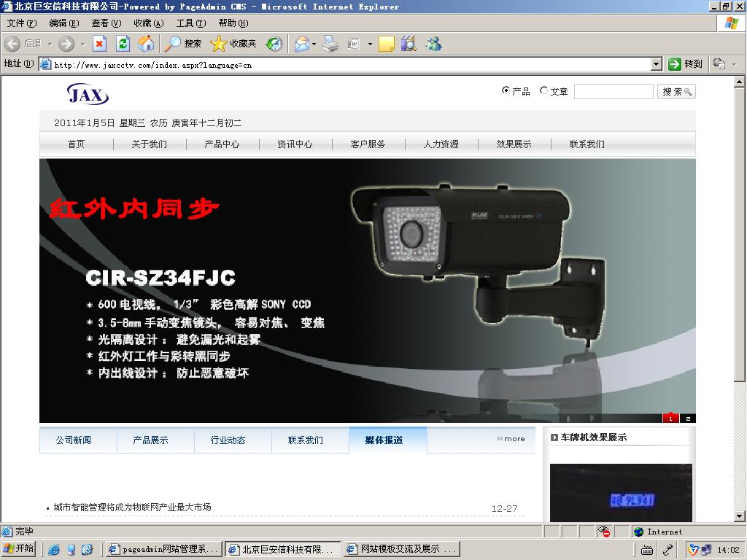Click the 开始 Start button
747x560 pixels.
coord(20,549)
